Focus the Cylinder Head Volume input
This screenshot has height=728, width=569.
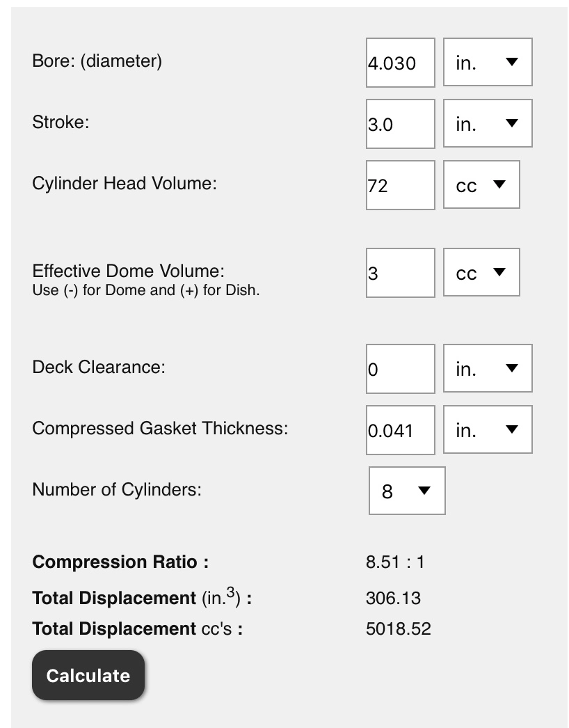point(401,185)
